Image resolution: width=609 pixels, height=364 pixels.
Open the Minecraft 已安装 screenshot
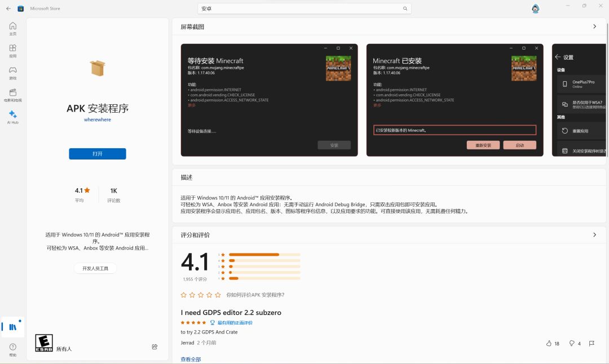pyautogui.click(x=455, y=100)
